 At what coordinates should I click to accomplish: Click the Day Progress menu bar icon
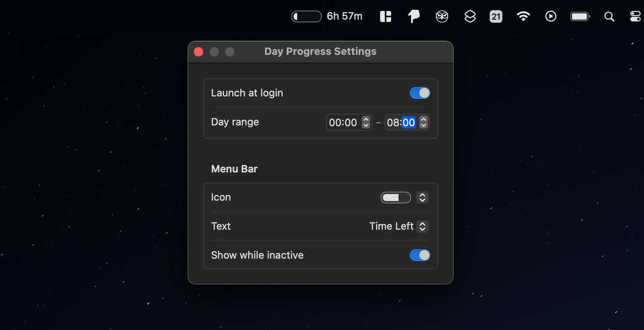coord(306,17)
